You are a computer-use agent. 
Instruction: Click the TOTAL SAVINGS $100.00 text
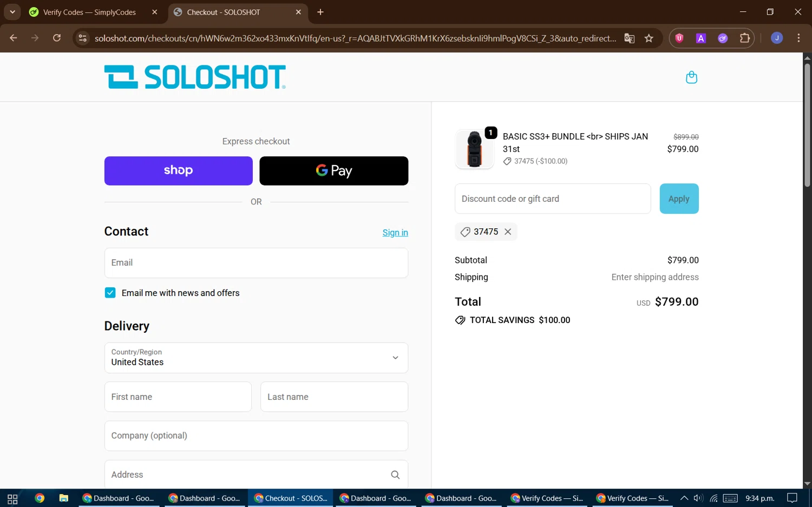[520, 320]
